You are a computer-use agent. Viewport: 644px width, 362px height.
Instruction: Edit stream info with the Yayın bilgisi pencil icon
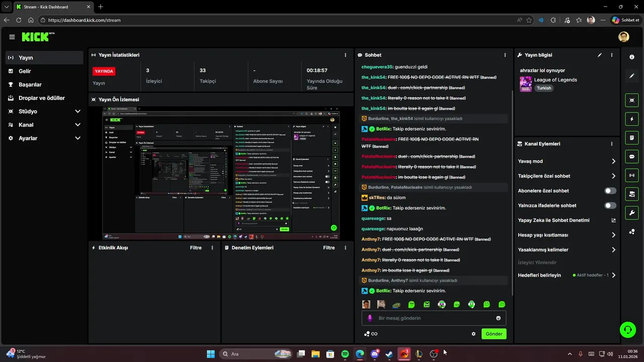point(600,55)
